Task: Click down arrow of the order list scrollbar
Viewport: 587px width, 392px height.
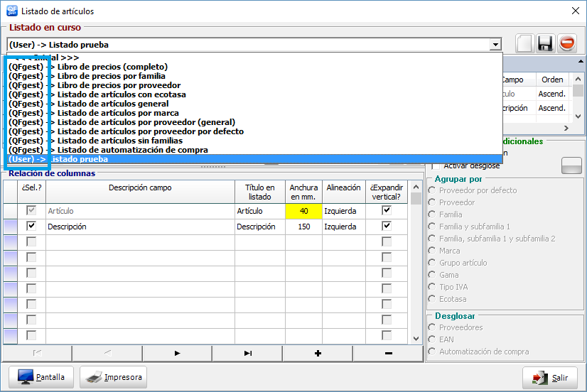Action: tap(578, 116)
